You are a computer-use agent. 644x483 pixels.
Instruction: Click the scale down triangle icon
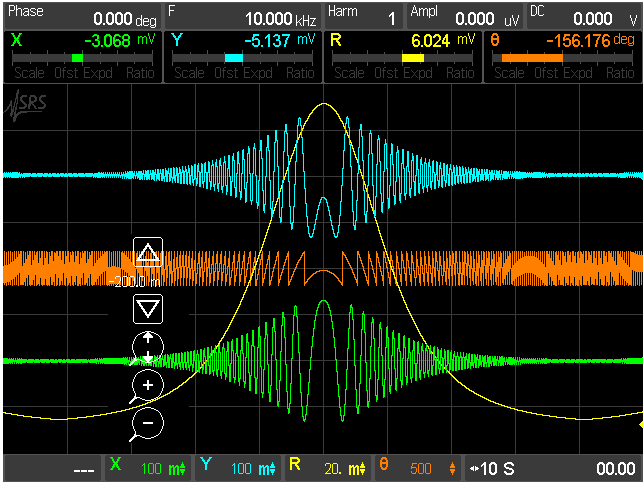coord(148,308)
